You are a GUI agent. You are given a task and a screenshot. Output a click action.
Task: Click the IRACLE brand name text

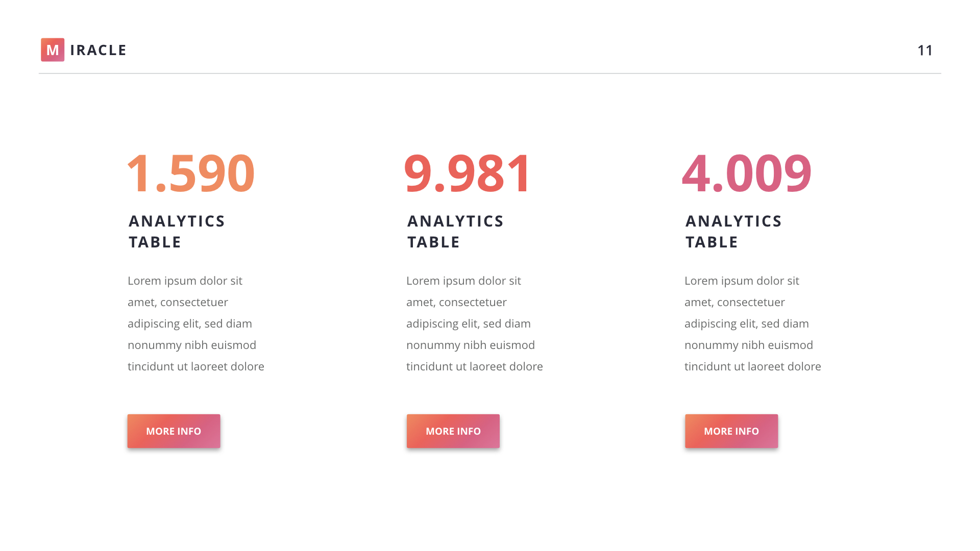point(99,50)
